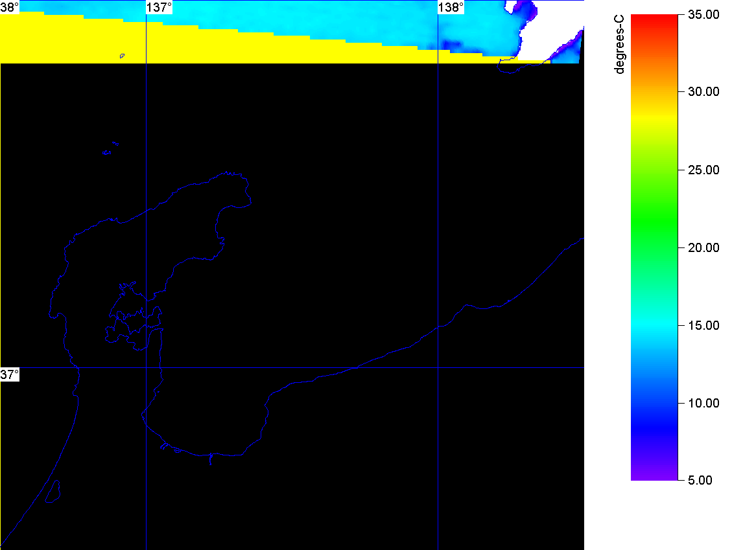Click the 35.00 colorbar value
Screen dimensions: 756x550
[703, 14]
